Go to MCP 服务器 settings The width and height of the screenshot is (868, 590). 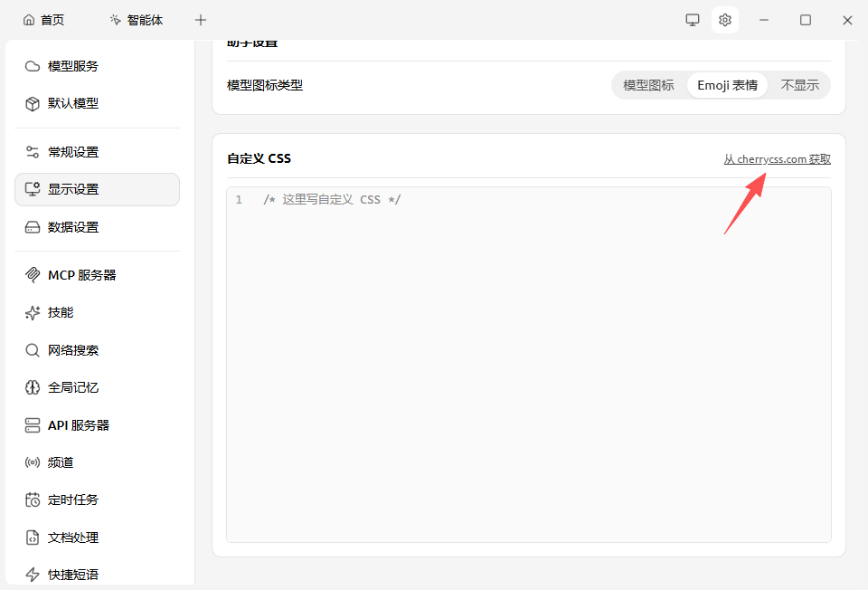coord(98,275)
